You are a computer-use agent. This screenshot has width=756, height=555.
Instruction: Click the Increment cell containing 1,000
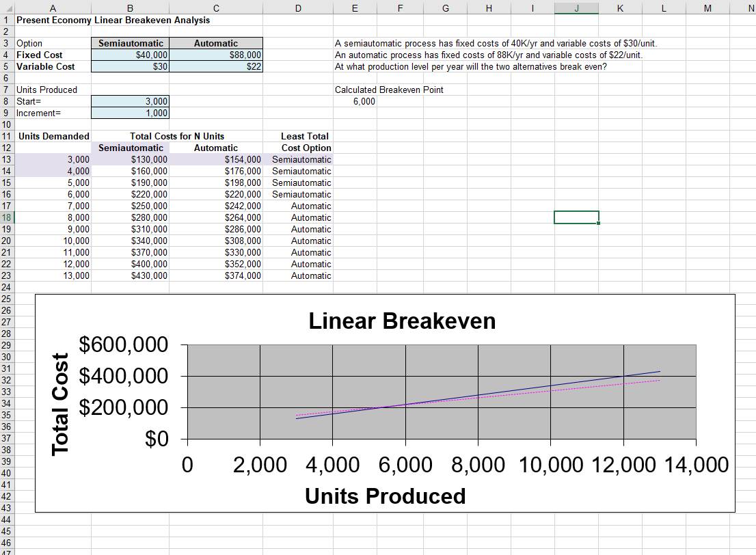129,113
